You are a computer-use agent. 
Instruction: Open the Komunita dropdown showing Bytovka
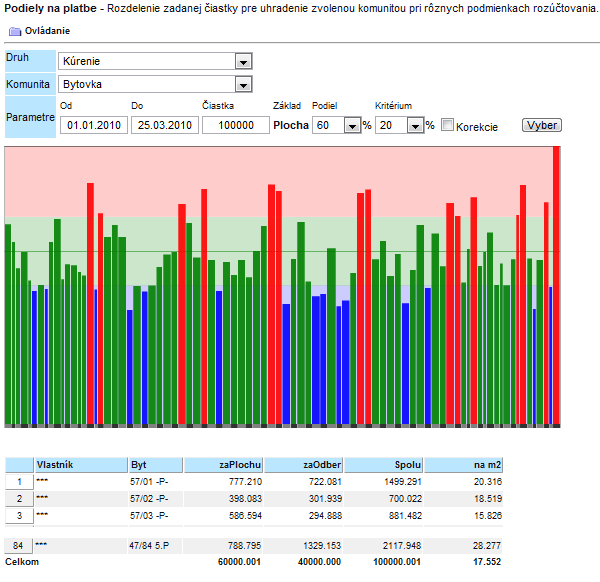[x=242, y=84]
